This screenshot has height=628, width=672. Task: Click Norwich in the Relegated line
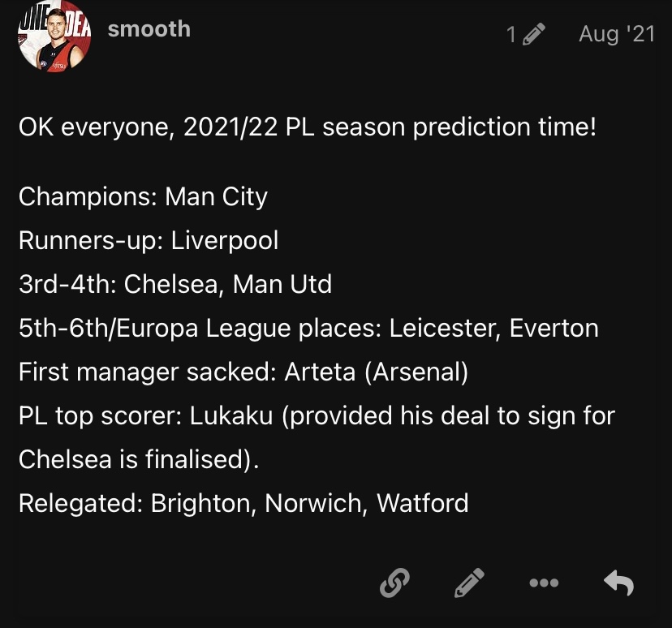click(x=312, y=503)
